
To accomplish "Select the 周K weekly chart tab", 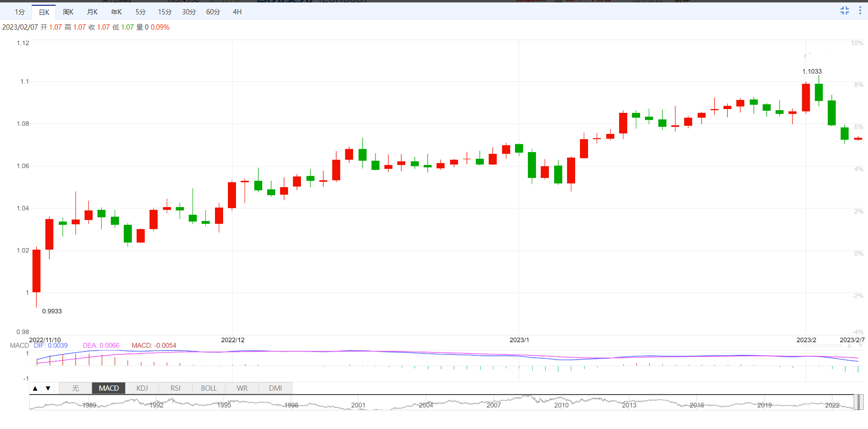I will (68, 12).
